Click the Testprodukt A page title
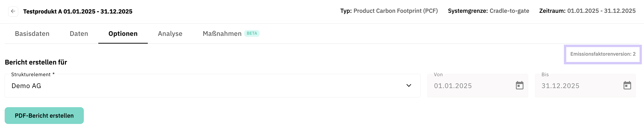 point(78,11)
